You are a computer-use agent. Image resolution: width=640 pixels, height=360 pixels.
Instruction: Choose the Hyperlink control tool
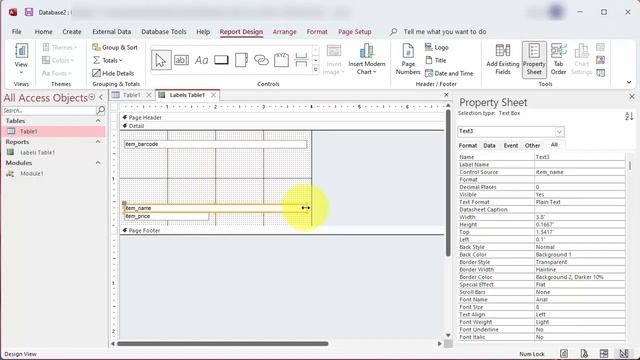(261, 60)
